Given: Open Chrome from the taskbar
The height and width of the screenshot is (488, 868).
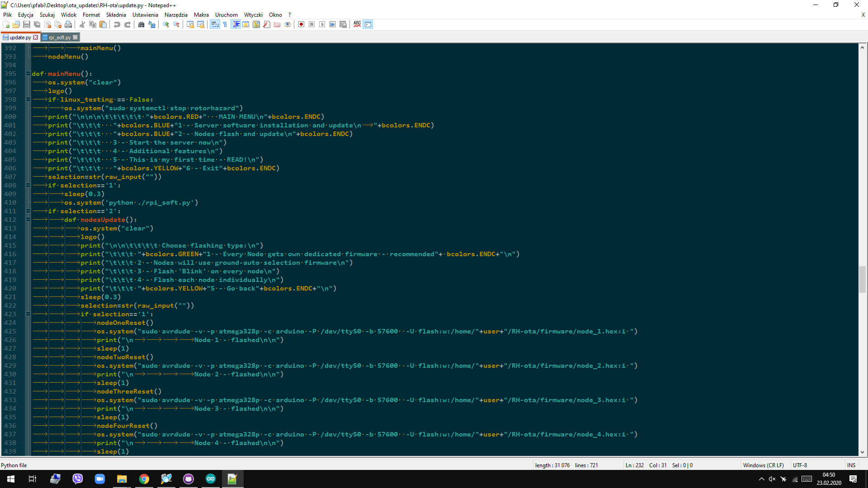Looking at the screenshot, I should pos(144,479).
